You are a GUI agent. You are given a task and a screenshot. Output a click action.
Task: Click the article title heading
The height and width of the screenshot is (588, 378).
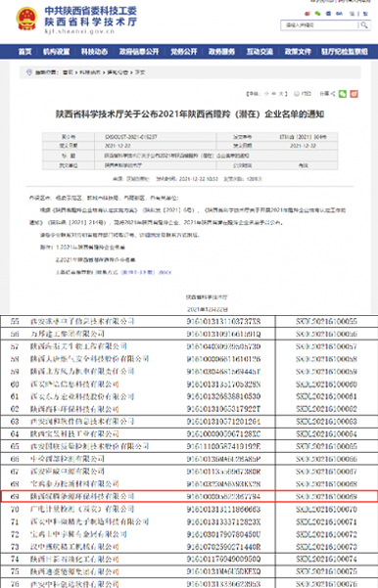[x=190, y=114]
